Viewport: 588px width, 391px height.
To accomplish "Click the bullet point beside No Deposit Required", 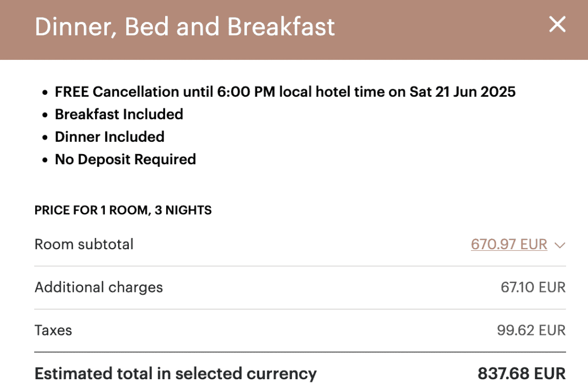I will [x=45, y=160].
